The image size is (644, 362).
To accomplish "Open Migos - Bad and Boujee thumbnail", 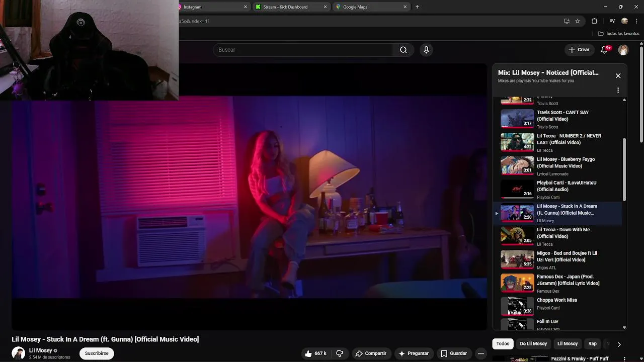I will tap(517, 259).
